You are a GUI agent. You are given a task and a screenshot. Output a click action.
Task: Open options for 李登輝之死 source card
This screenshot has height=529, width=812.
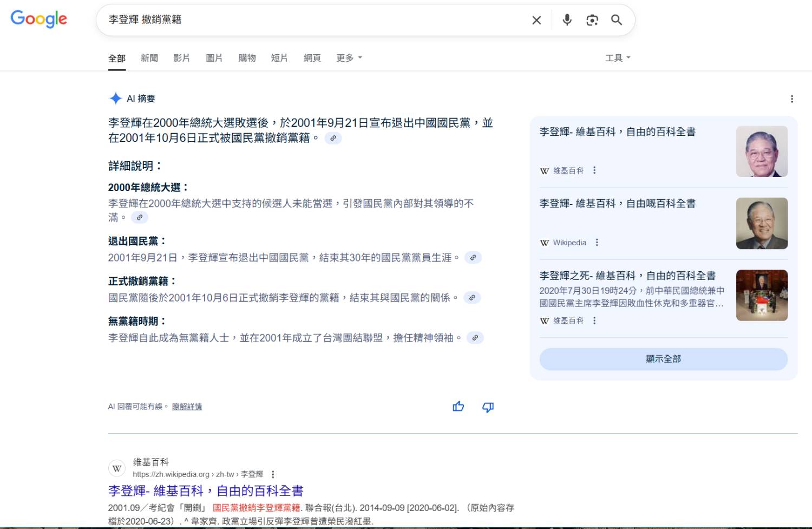point(594,321)
